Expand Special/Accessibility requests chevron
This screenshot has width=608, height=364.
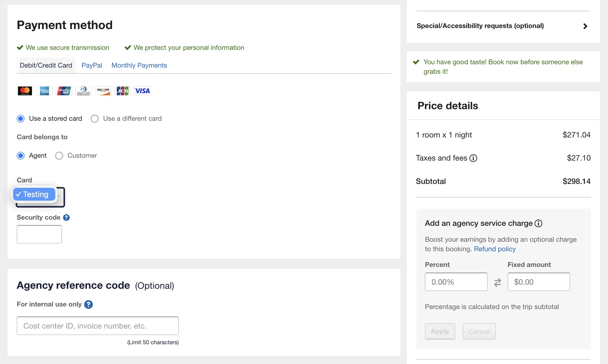point(585,26)
